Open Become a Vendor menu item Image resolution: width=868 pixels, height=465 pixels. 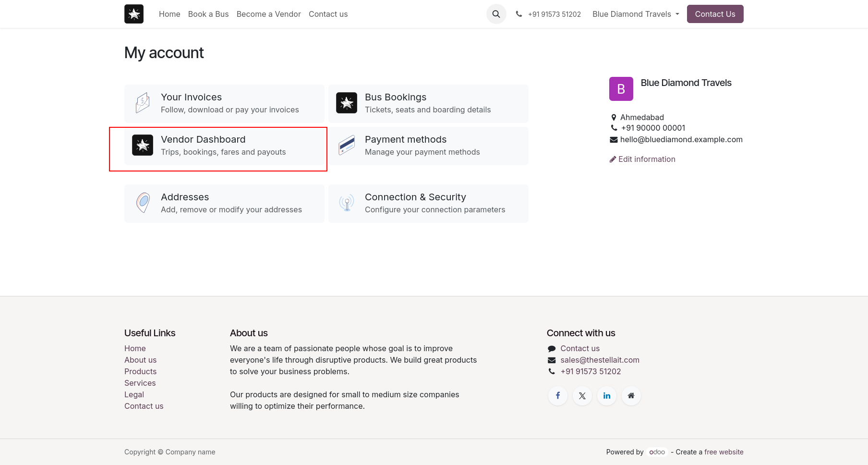269,14
